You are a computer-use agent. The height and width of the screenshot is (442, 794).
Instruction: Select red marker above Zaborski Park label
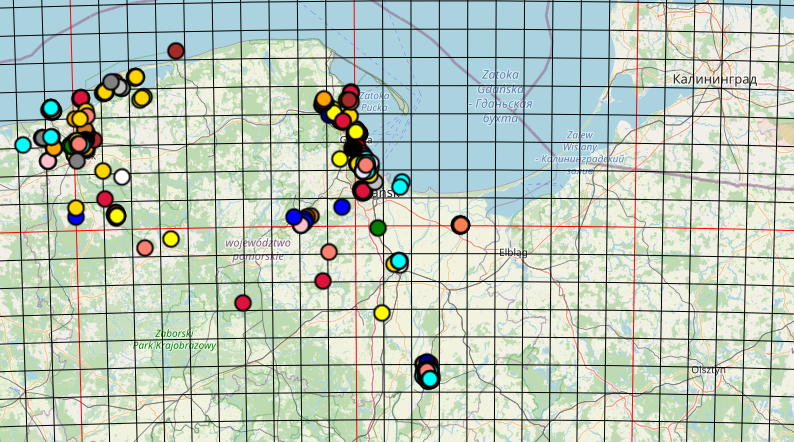point(243,302)
